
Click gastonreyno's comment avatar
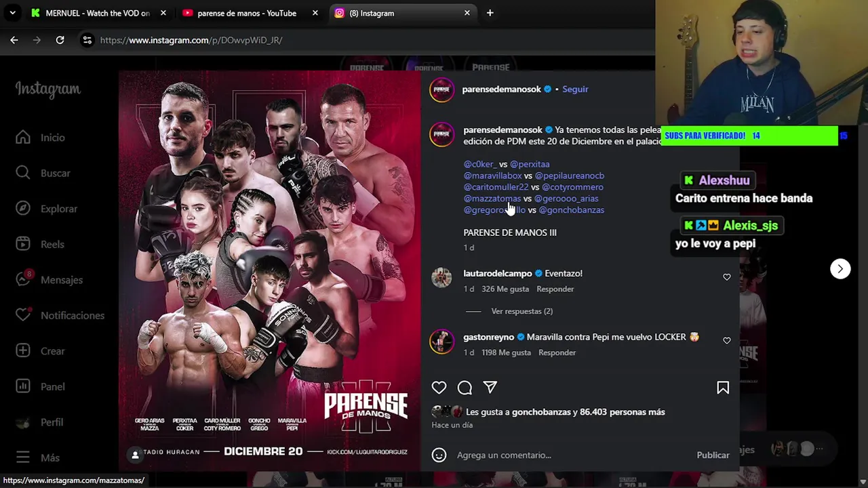tap(441, 342)
